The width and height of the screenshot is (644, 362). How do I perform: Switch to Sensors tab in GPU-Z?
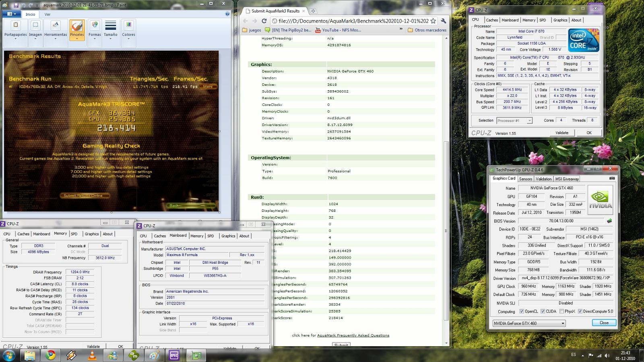(x=525, y=179)
